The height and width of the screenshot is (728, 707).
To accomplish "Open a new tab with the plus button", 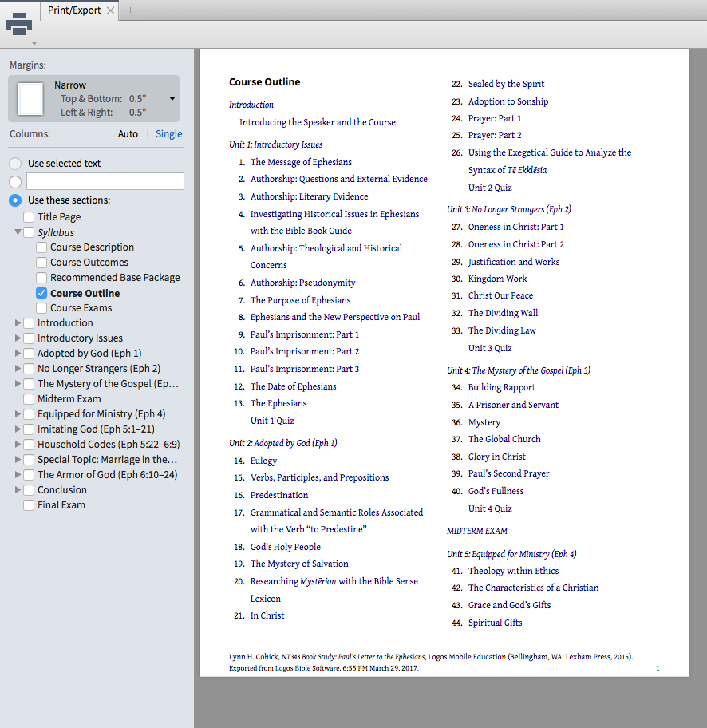I will coord(130,10).
